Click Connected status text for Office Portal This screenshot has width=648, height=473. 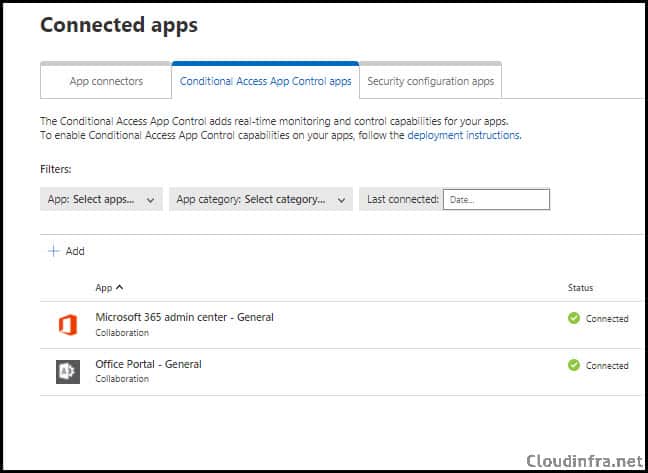[x=607, y=366]
